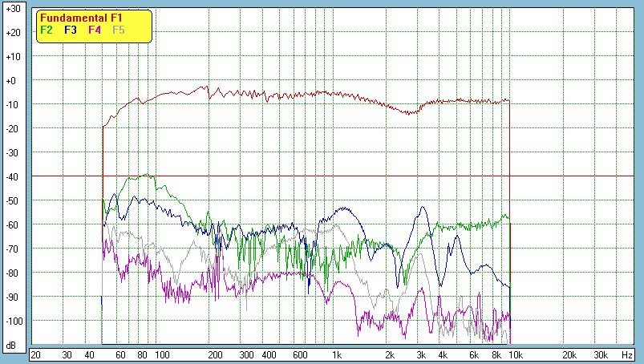This screenshot has width=644, height=364.
Task: Toggle the blue F3 harmonic legend entry
Action: pos(71,30)
